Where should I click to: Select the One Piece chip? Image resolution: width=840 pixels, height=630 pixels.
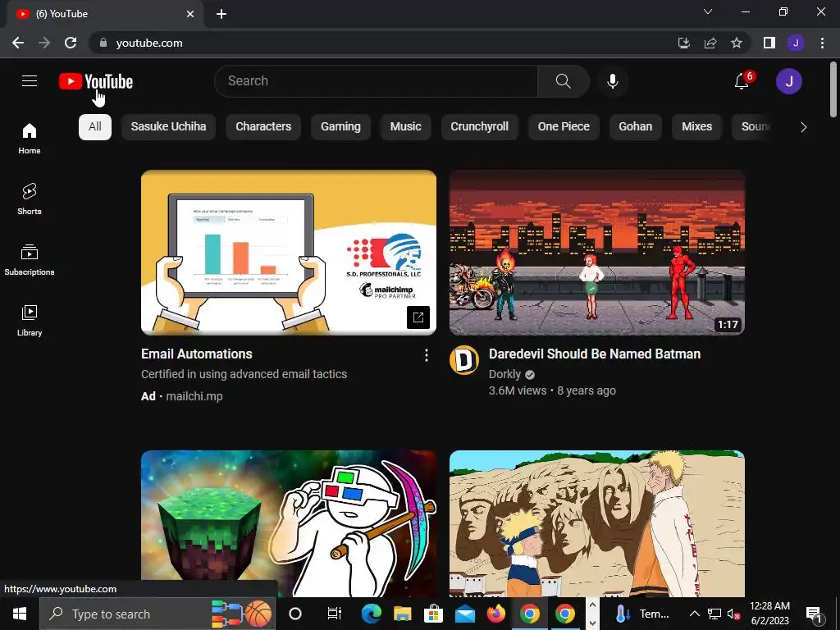(564, 127)
